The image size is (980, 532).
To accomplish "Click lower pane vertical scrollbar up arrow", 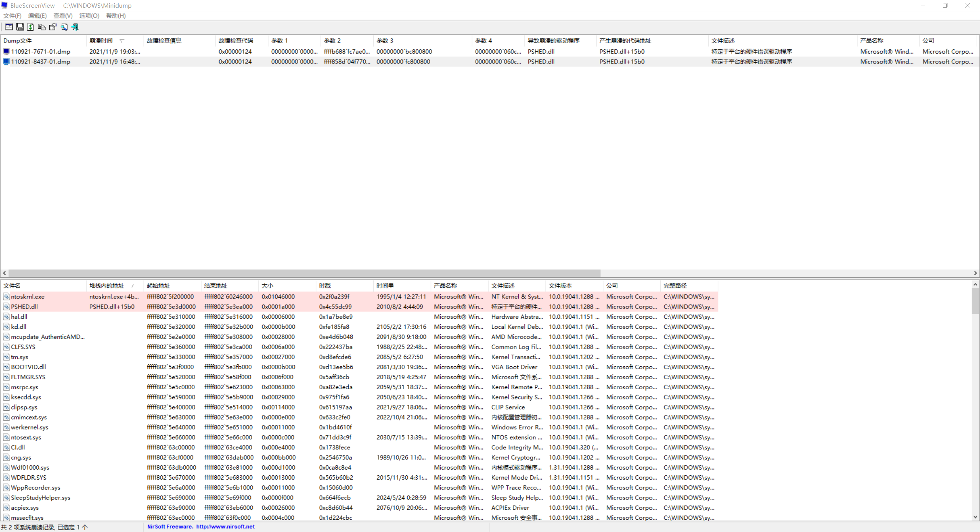I will click(x=975, y=284).
